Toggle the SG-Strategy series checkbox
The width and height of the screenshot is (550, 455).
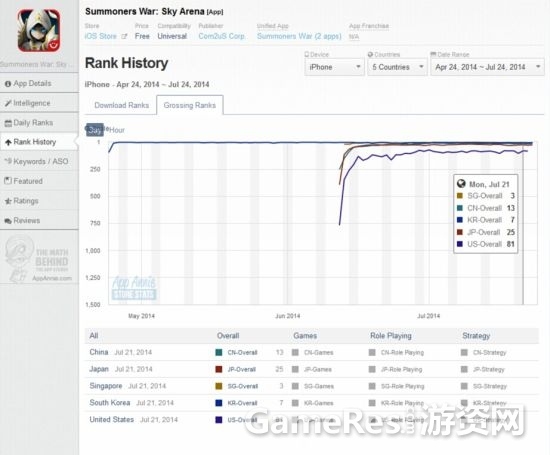point(464,386)
